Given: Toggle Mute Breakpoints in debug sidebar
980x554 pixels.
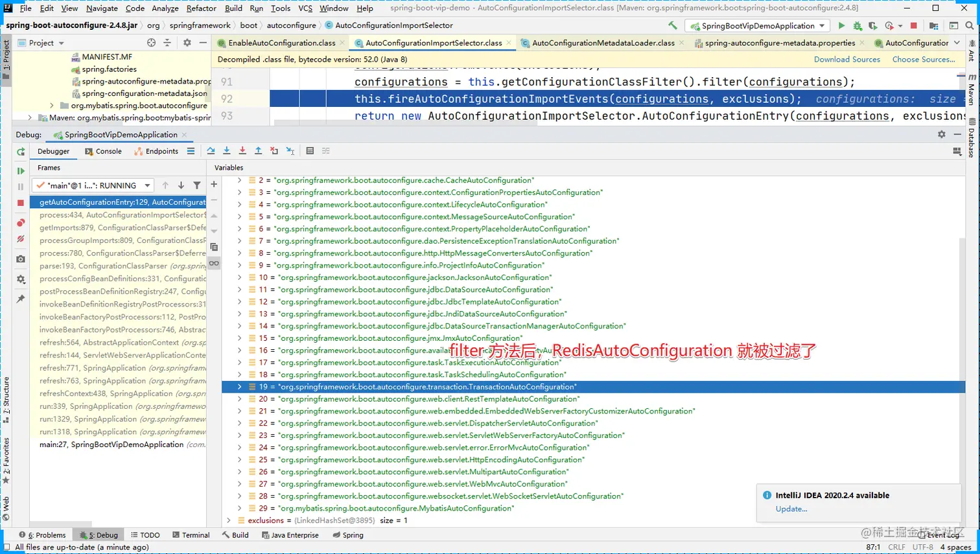Looking at the screenshot, I should [x=21, y=239].
